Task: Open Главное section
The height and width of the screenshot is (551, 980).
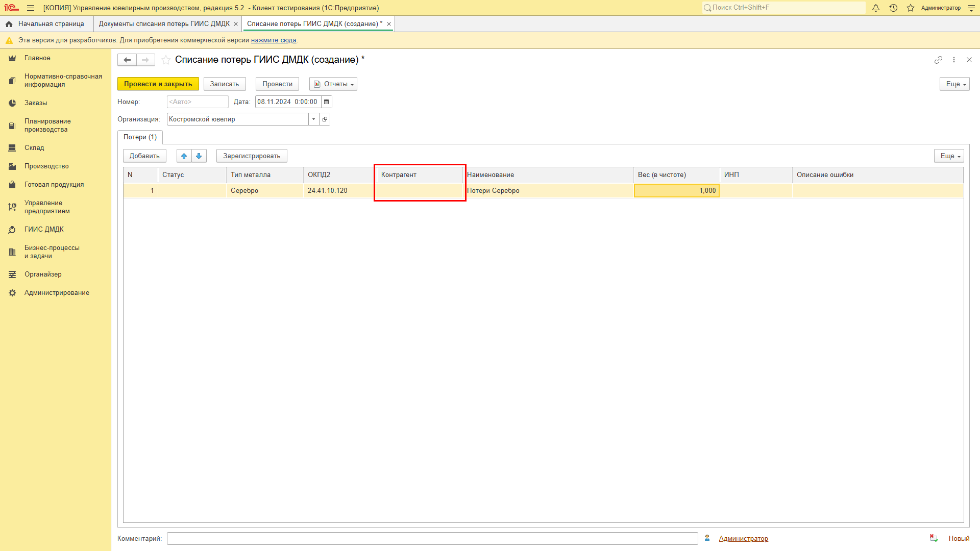Action: 55,58
